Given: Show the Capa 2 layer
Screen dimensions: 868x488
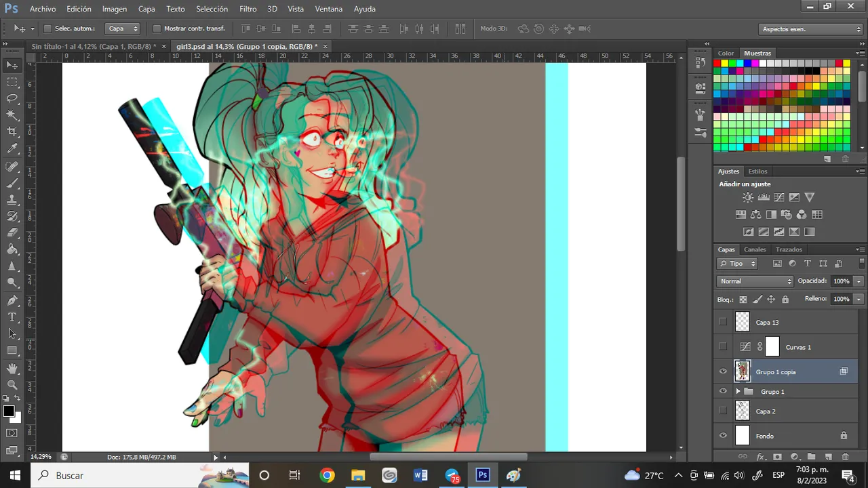Looking at the screenshot, I should (x=723, y=411).
